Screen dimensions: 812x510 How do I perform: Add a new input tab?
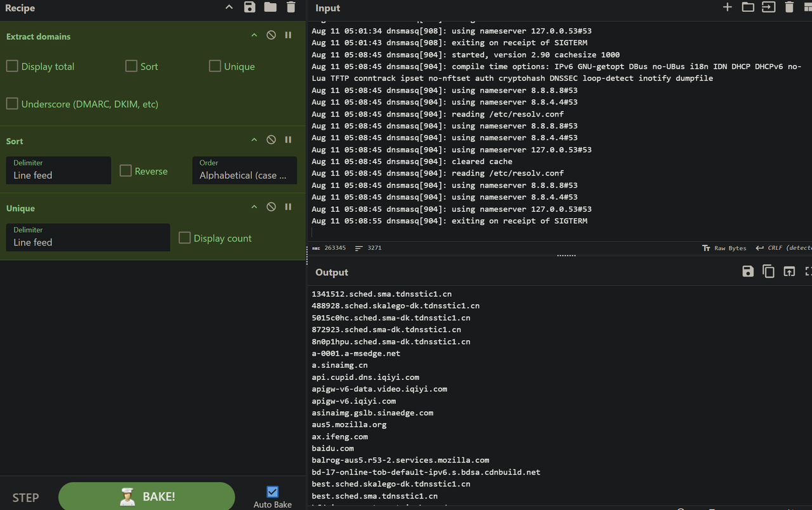(x=727, y=8)
